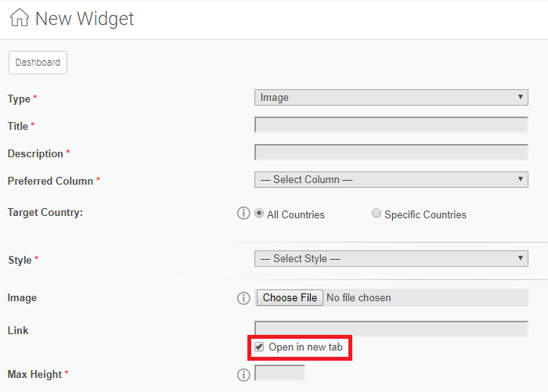Open the Select Style dropdown
Viewport: 548px width, 392px height.
pos(391,258)
